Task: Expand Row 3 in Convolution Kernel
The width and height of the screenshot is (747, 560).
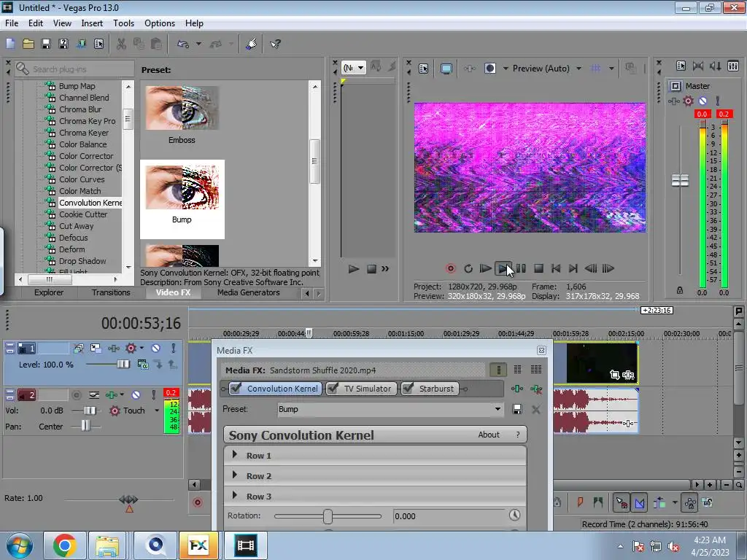Action: 234,495
